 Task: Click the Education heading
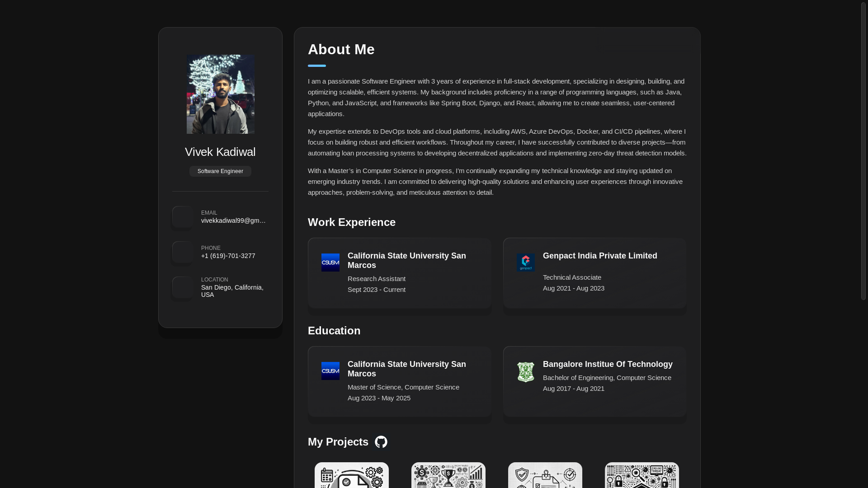pos(334,331)
